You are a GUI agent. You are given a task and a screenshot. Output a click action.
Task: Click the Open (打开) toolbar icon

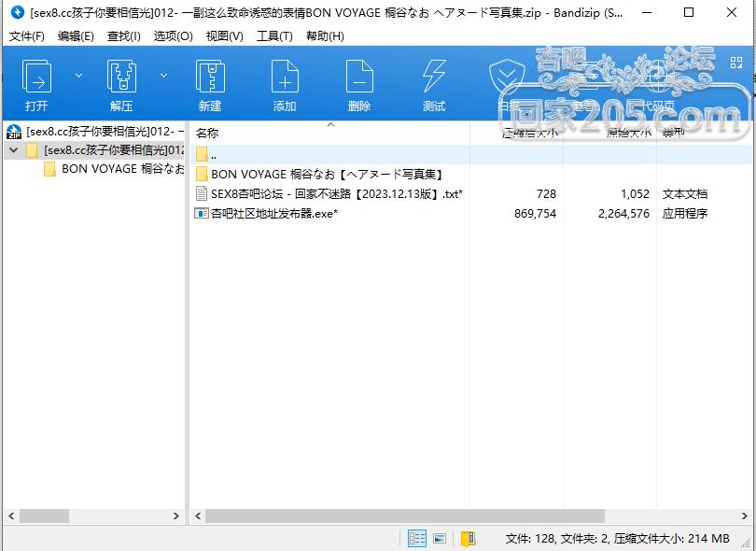pos(36,77)
